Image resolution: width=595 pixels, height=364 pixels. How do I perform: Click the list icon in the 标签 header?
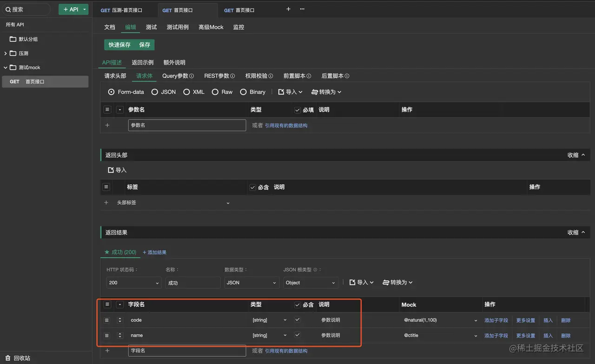point(106,187)
